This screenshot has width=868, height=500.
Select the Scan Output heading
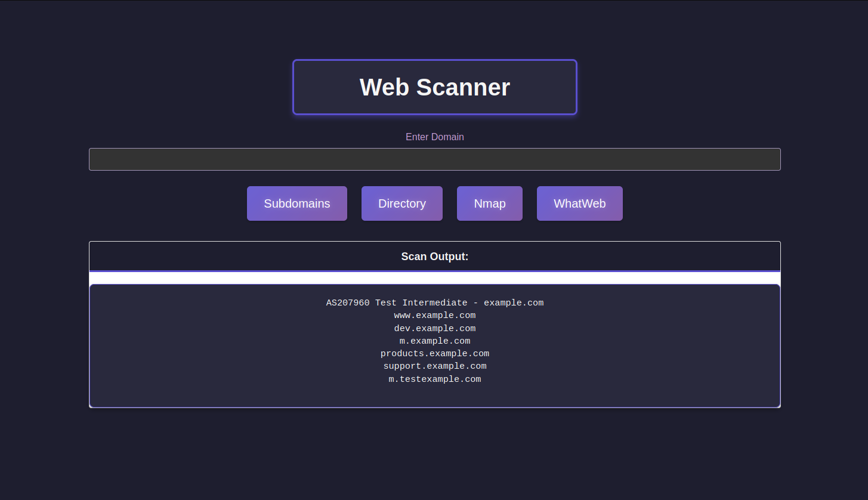434,257
